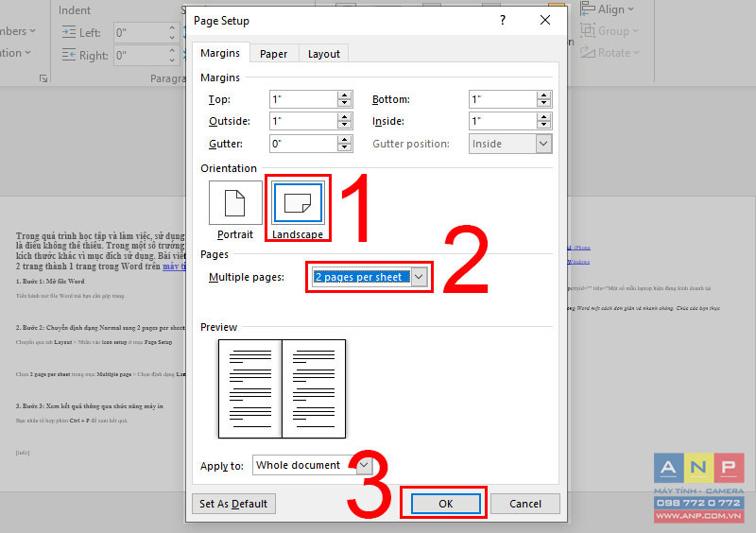Cancel the Page Setup dialog

click(x=525, y=504)
